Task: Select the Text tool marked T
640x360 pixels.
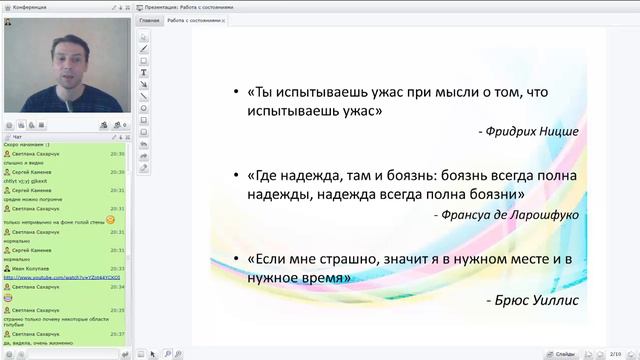Action: (x=144, y=73)
